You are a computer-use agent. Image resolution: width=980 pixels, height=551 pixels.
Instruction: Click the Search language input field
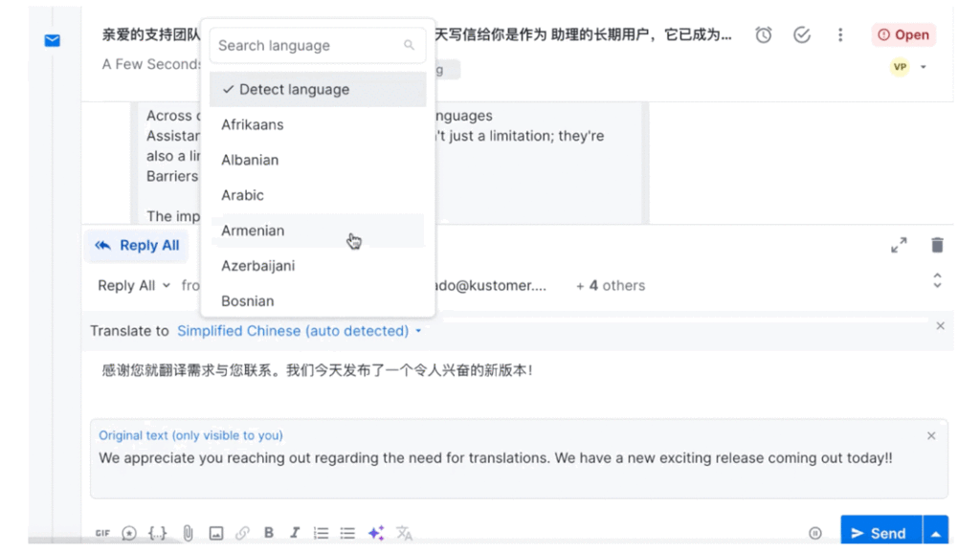pos(306,45)
